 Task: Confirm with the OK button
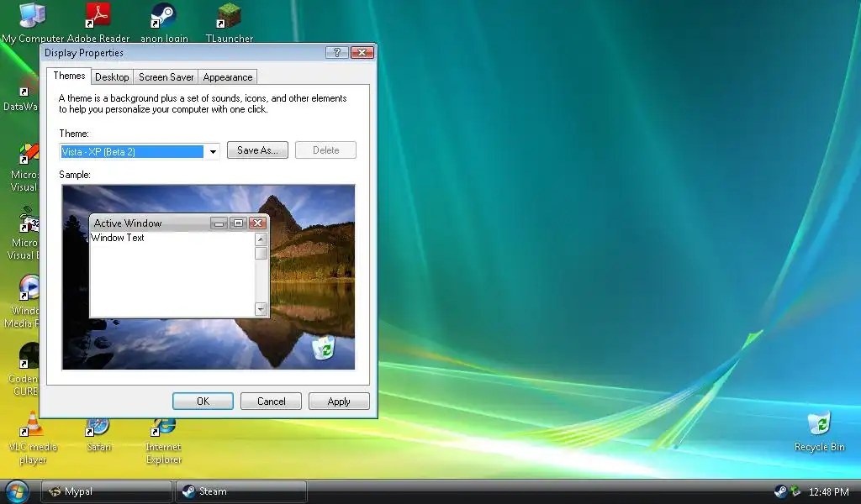tap(203, 402)
